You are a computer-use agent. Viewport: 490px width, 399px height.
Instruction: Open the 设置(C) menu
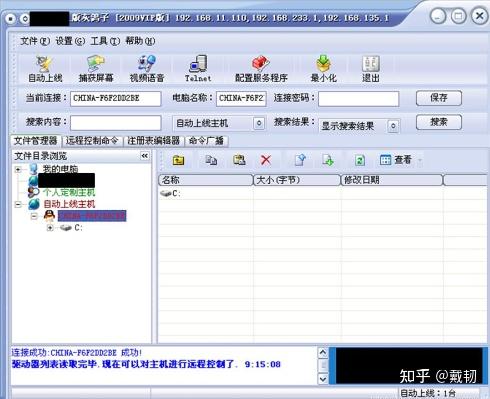pos(70,41)
